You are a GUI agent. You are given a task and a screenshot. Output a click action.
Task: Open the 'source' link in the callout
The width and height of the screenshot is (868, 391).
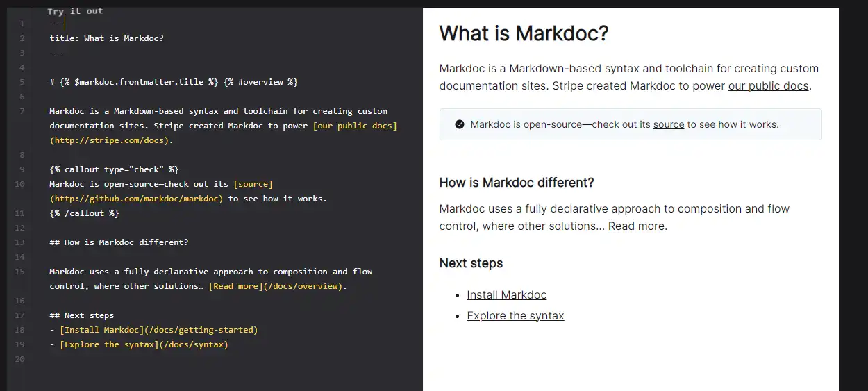coord(669,124)
